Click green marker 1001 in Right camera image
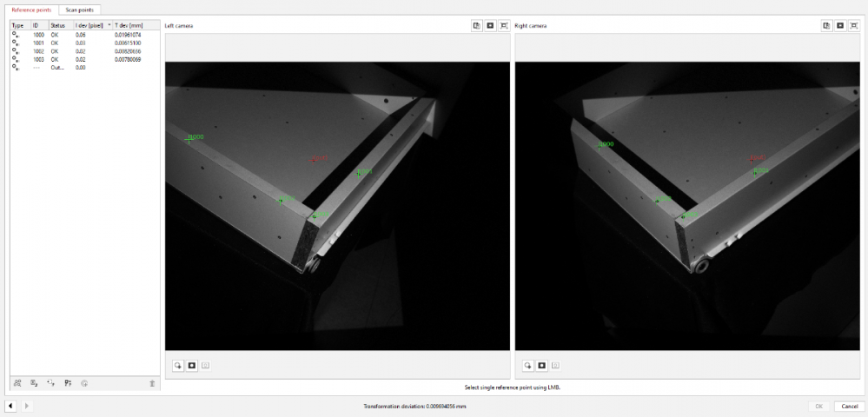 click(754, 173)
